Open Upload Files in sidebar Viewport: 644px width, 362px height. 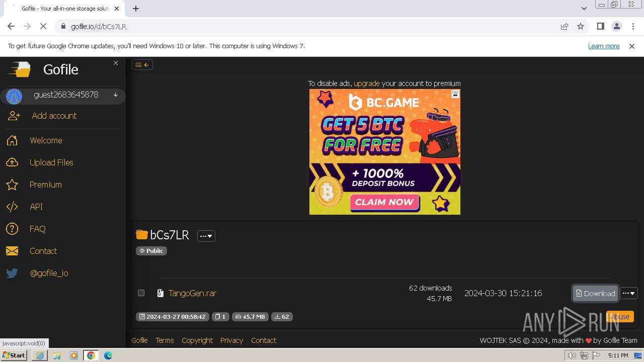[51, 162]
